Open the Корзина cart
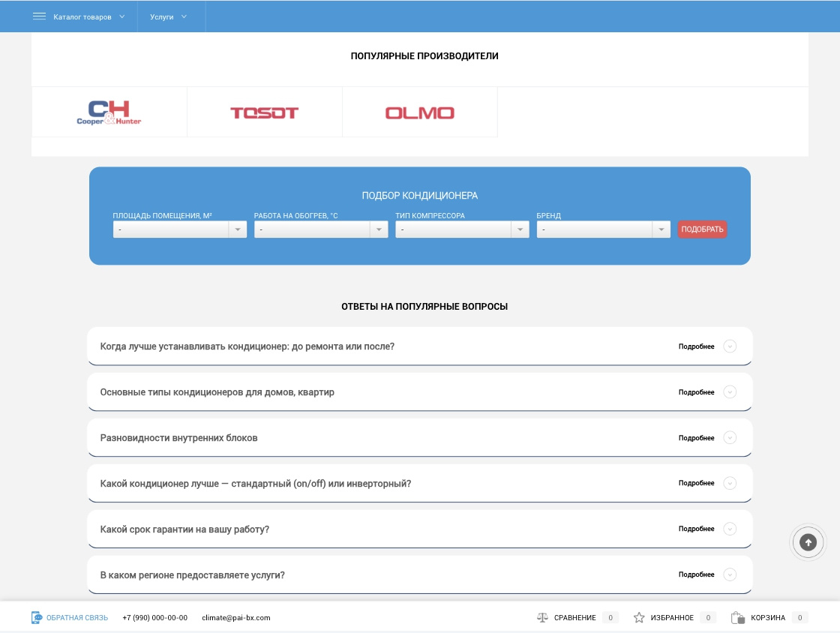This screenshot has width=840, height=633. tap(768, 617)
